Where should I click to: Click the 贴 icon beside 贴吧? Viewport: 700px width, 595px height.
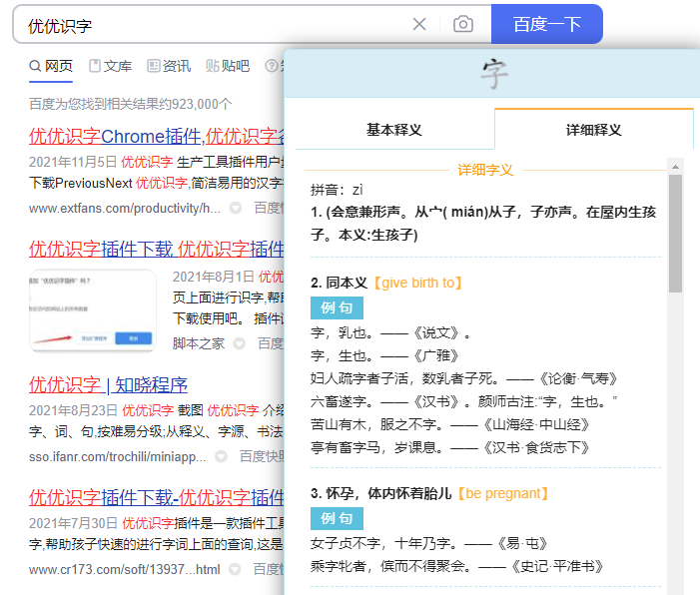coord(212,66)
